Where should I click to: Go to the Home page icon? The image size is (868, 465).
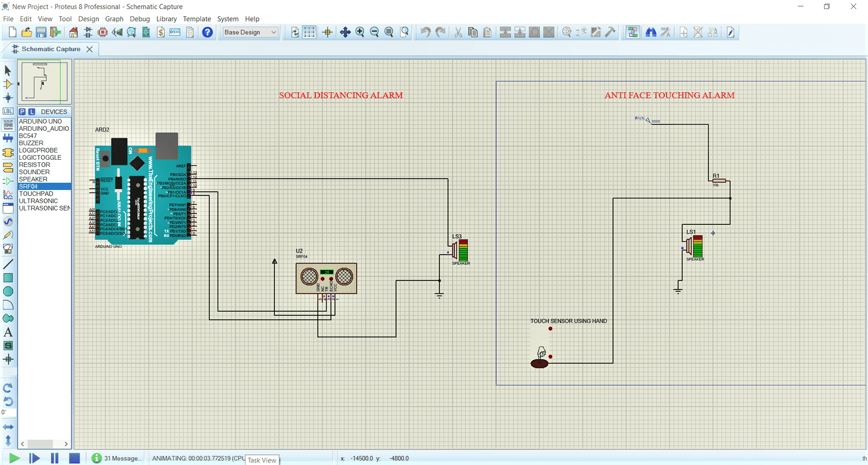point(74,33)
